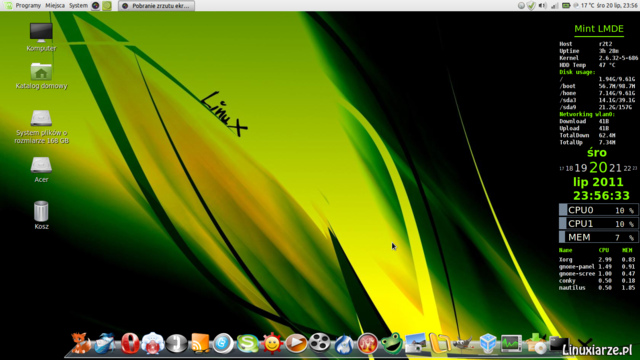Click the large day number 20 in conky calendar

(x=598, y=167)
